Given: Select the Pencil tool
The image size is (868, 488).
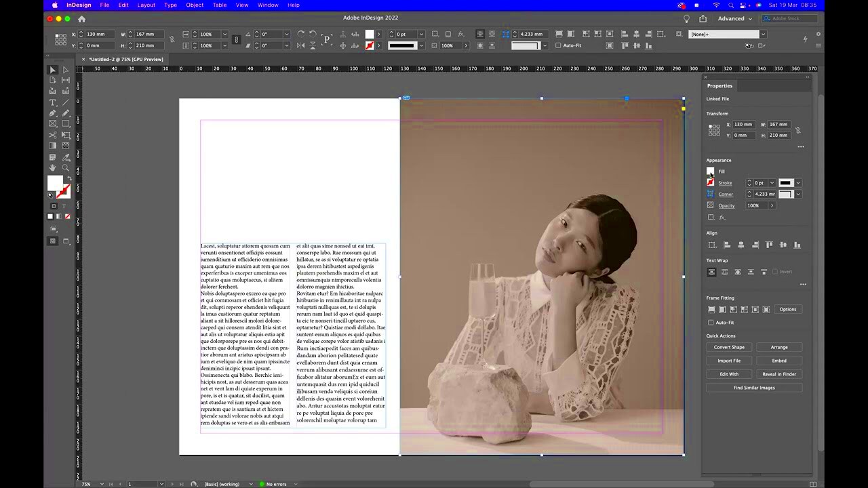Looking at the screenshot, I should click(x=66, y=113).
